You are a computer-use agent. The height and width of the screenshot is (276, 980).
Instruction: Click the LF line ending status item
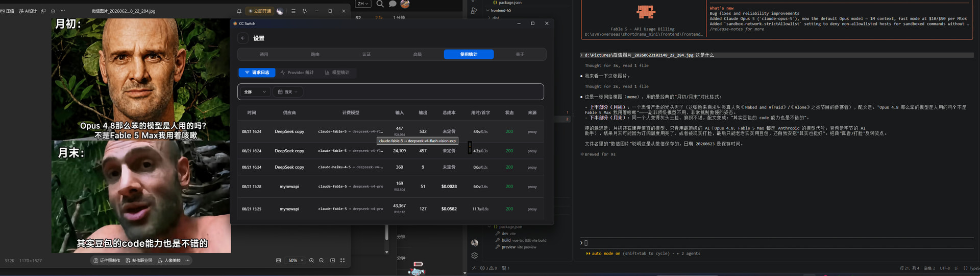click(x=957, y=268)
